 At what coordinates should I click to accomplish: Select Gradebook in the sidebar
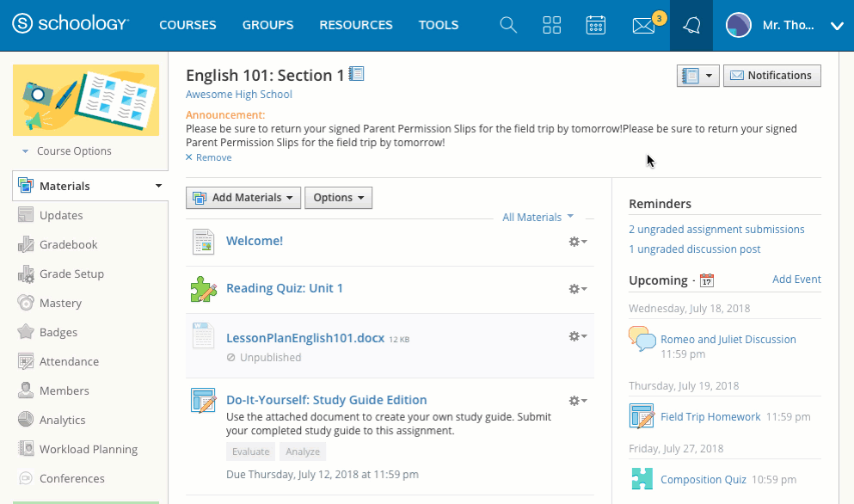pyautogui.click(x=69, y=245)
